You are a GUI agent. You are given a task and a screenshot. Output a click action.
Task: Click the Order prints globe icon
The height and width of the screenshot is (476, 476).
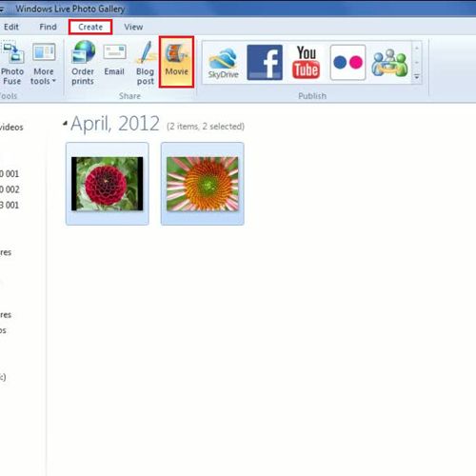click(83, 51)
